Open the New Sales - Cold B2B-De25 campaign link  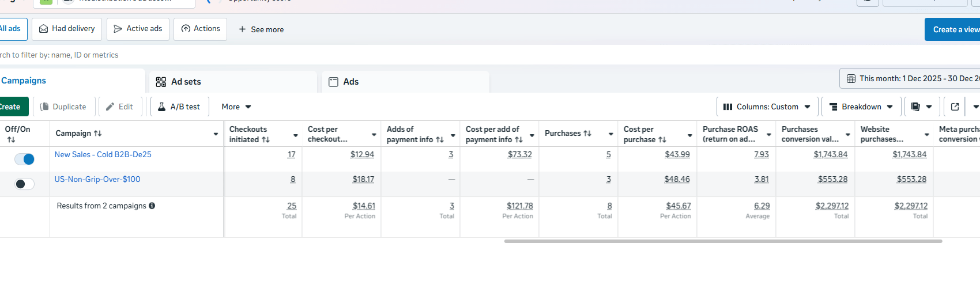pos(103,154)
